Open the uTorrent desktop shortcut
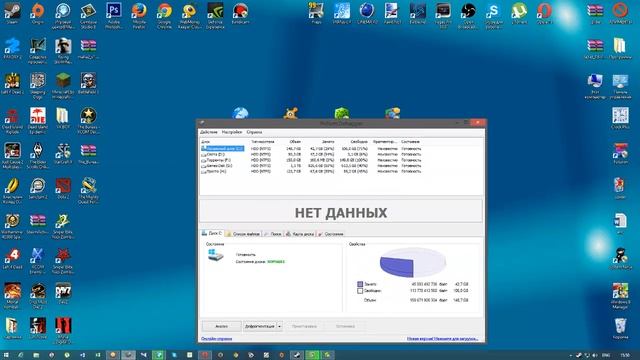The image size is (640, 360). [519, 14]
